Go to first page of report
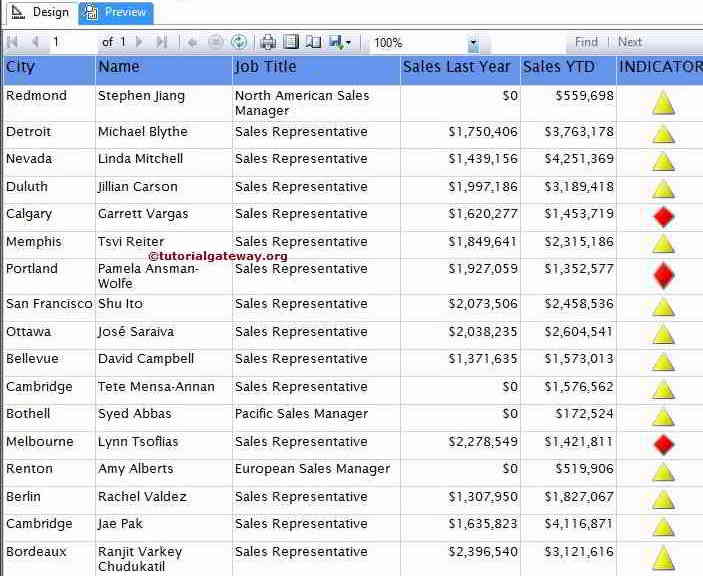This screenshot has width=703, height=576. 13,42
